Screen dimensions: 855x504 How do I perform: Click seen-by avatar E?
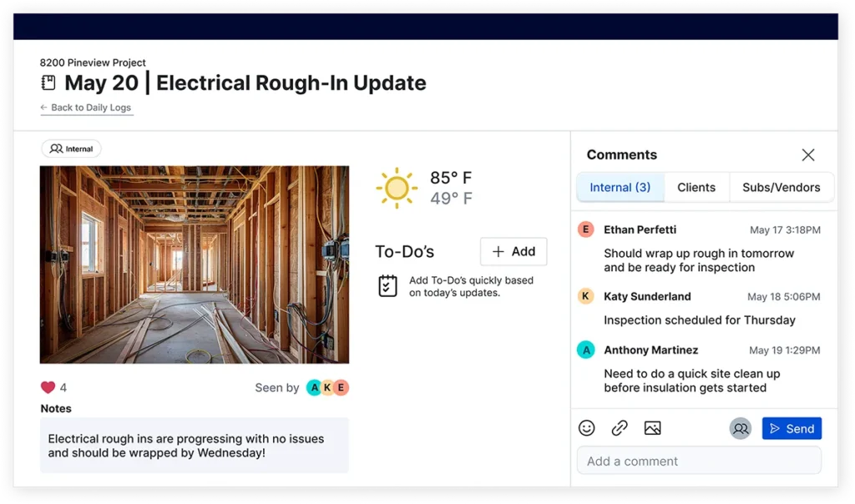pos(341,387)
